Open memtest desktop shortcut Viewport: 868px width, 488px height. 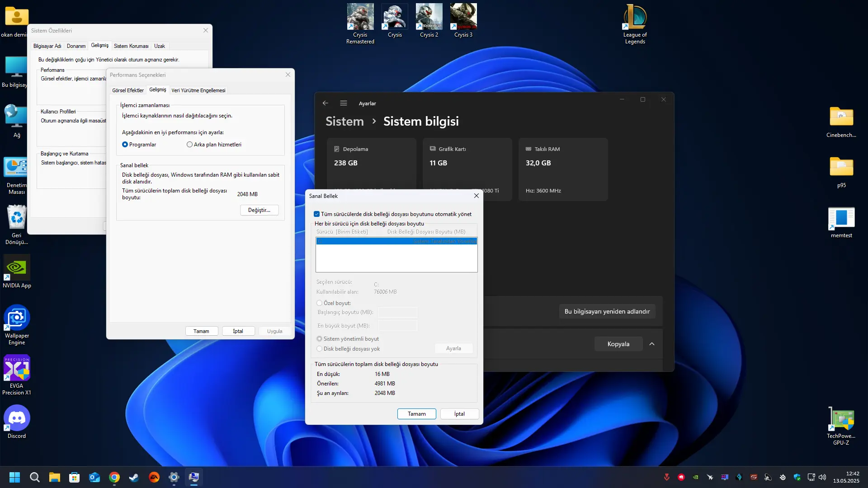841,222
